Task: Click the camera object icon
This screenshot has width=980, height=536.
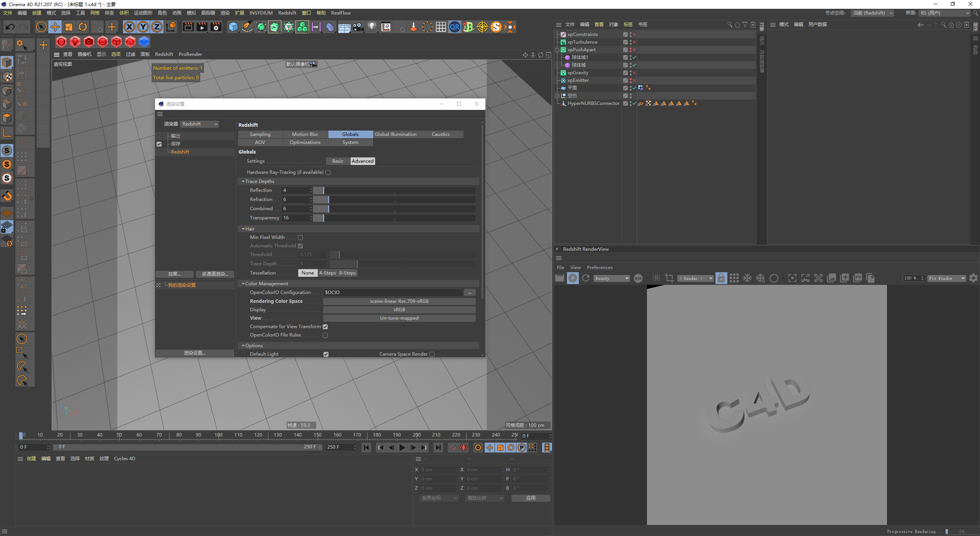Action: coord(358,27)
